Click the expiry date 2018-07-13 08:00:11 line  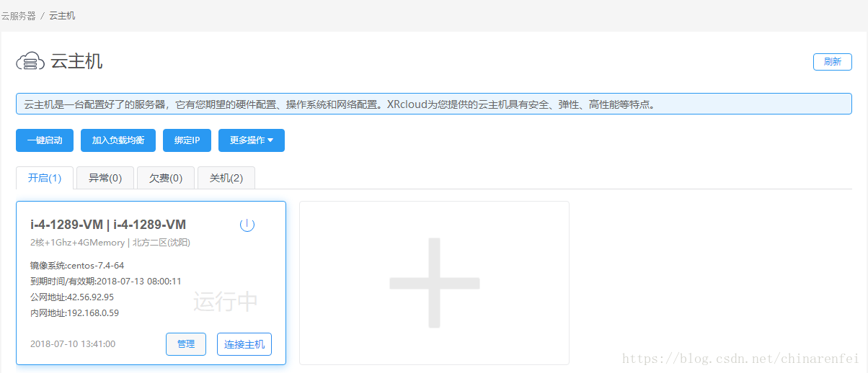click(106, 281)
